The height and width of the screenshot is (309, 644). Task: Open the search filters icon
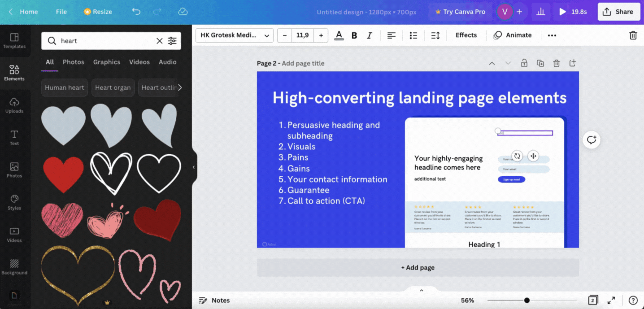[x=172, y=41]
